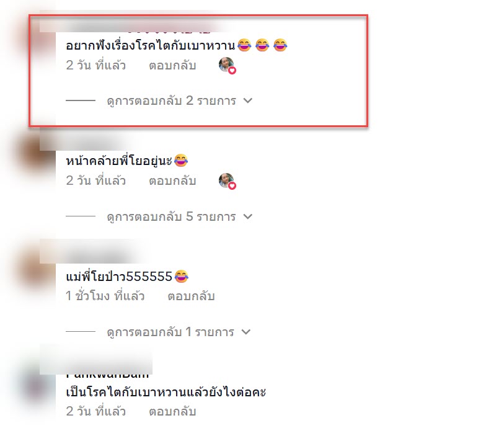Expand ดูการตอบกลับ 1 รายการ replies
Viewport: 504px width, 436px height.
click(x=170, y=332)
